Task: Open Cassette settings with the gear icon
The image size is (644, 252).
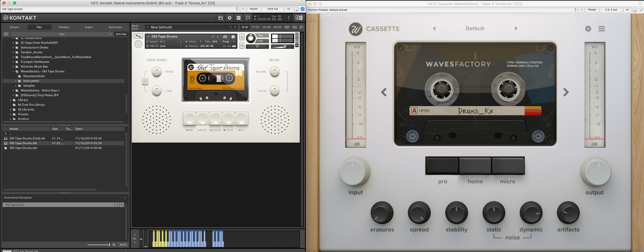Action: [588, 29]
